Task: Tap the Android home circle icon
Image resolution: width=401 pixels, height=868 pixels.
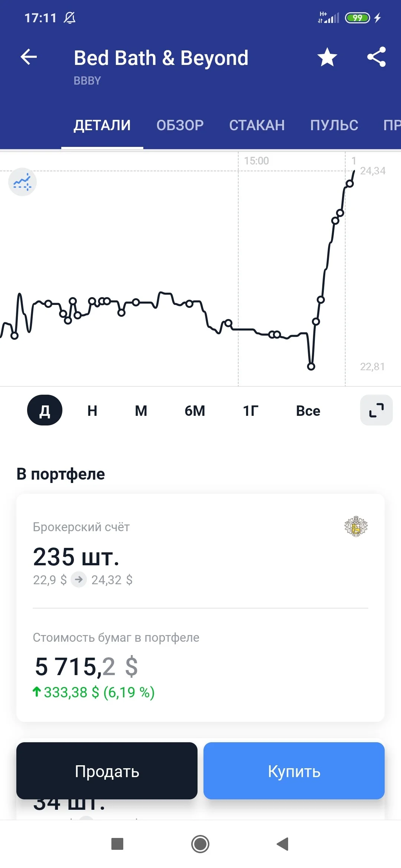Action: click(200, 844)
